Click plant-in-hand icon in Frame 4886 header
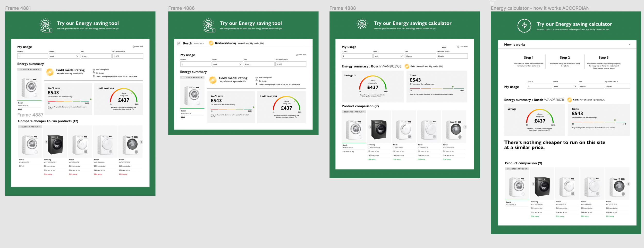This screenshot has height=248, width=644. tap(209, 25)
